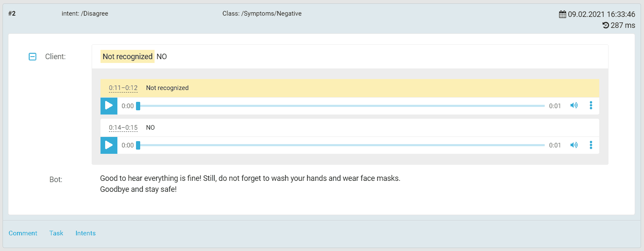Click the record number #2

click(12, 13)
